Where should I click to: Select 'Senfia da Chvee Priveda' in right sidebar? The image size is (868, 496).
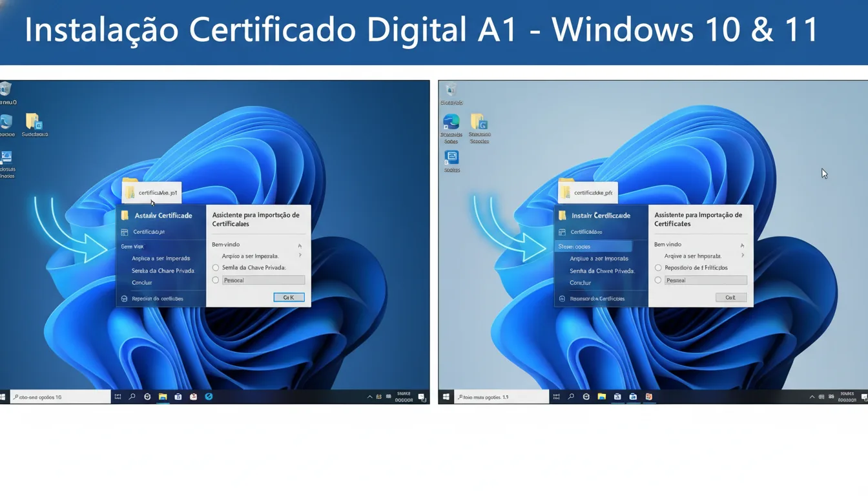coord(602,271)
